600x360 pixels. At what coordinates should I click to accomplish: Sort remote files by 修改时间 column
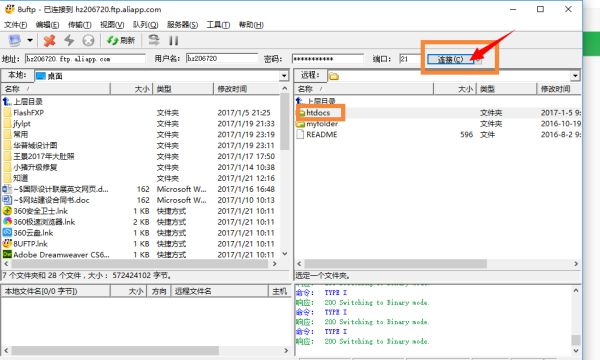pyautogui.click(x=559, y=89)
